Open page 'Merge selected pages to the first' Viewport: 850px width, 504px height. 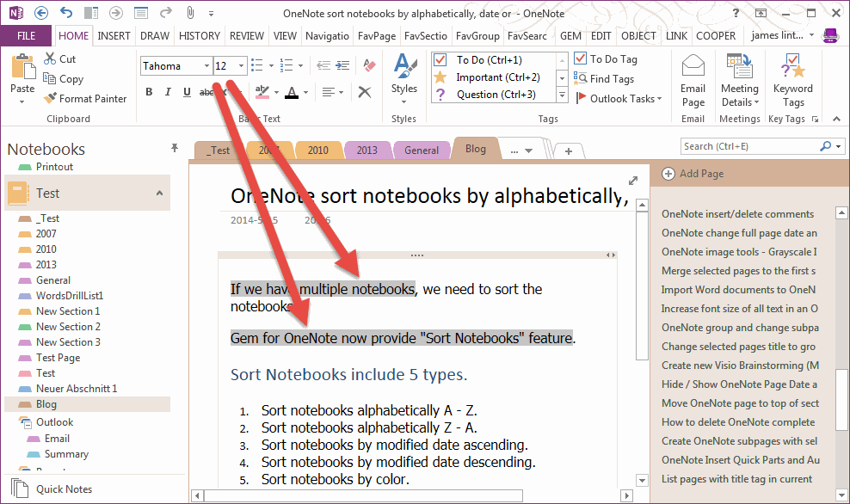[738, 271]
